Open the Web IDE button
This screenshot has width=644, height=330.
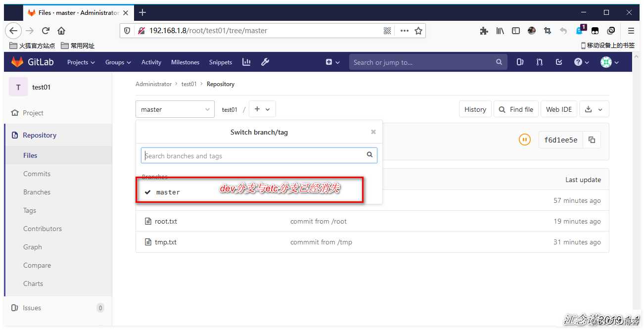tap(559, 109)
